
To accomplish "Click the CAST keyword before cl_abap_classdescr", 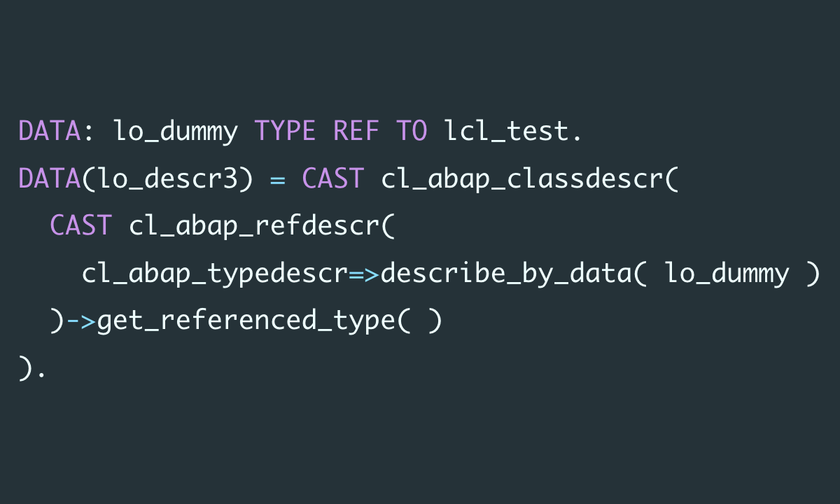I will 332,179.
